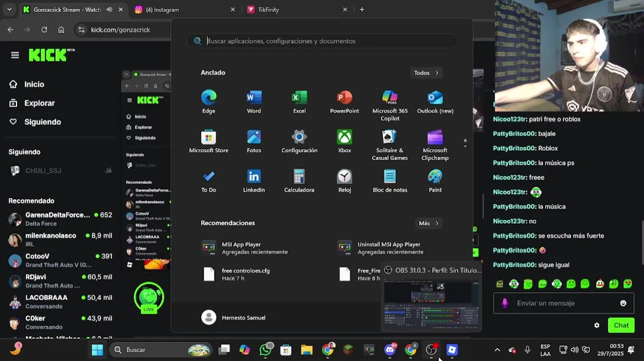644x361 pixels.
Task: Click OBS icon on taskbar
Action: (x=431, y=350)
